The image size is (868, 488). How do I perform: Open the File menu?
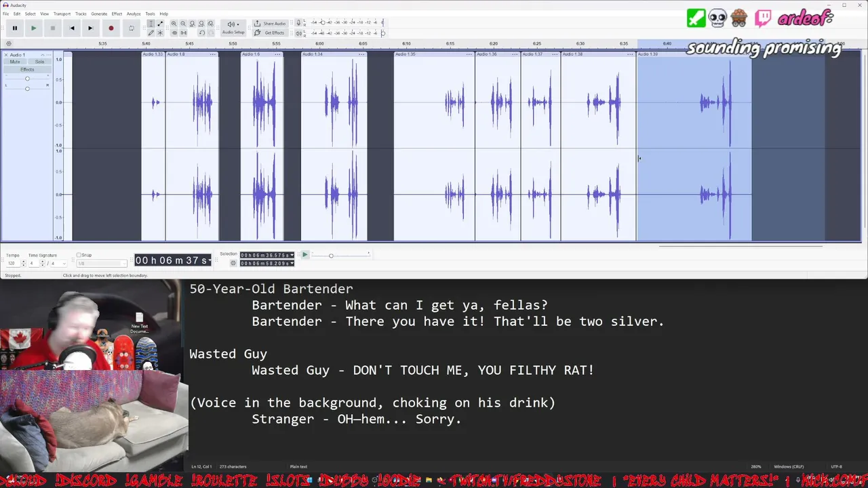click(x=5, y=14)
